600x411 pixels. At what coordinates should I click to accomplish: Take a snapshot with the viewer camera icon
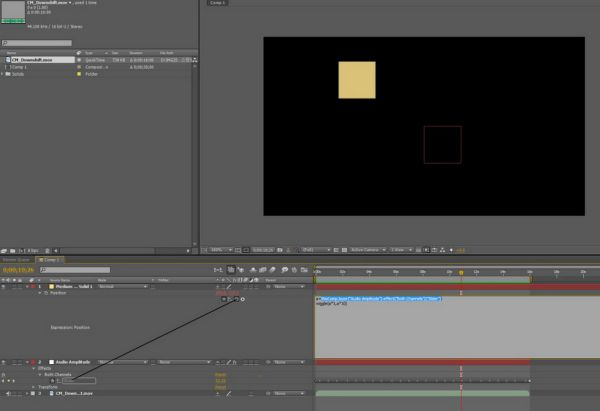280,250
